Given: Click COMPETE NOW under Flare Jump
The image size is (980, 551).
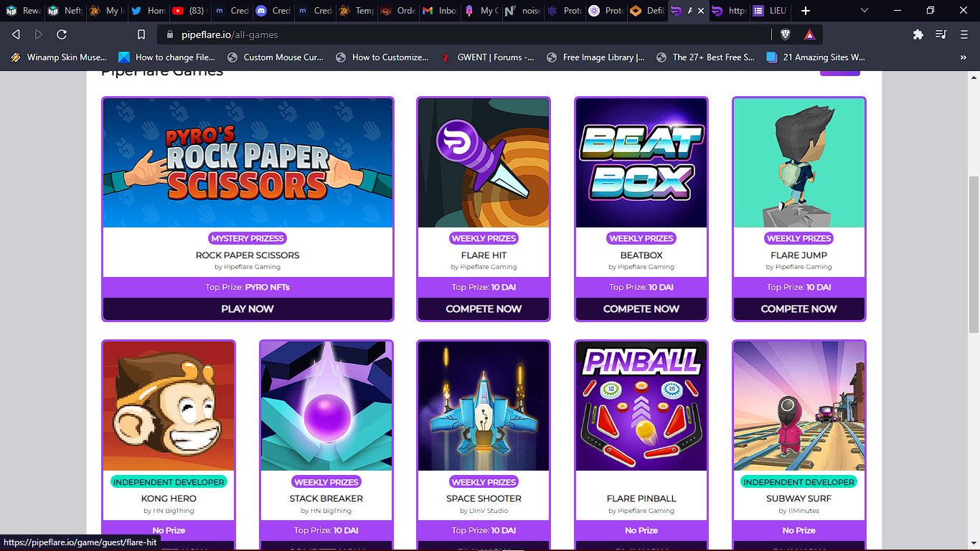Looking at the screenshot, I should click(x=799, y=309).
